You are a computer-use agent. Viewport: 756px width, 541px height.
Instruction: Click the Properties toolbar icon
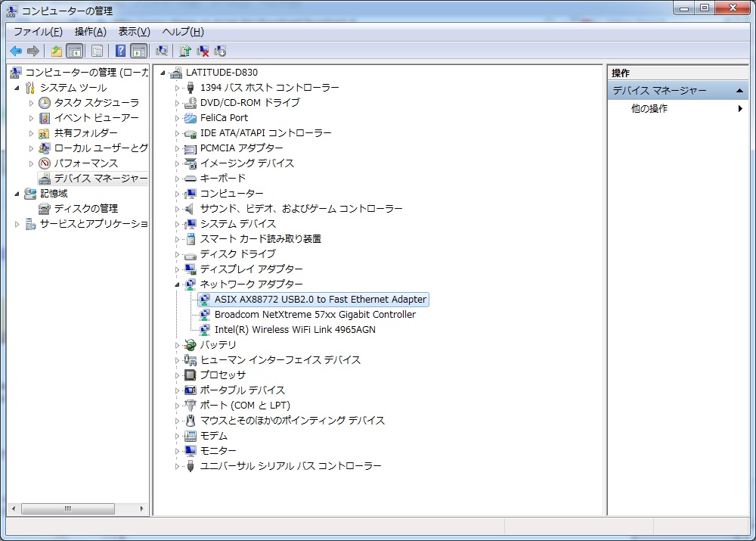point(97,51)
